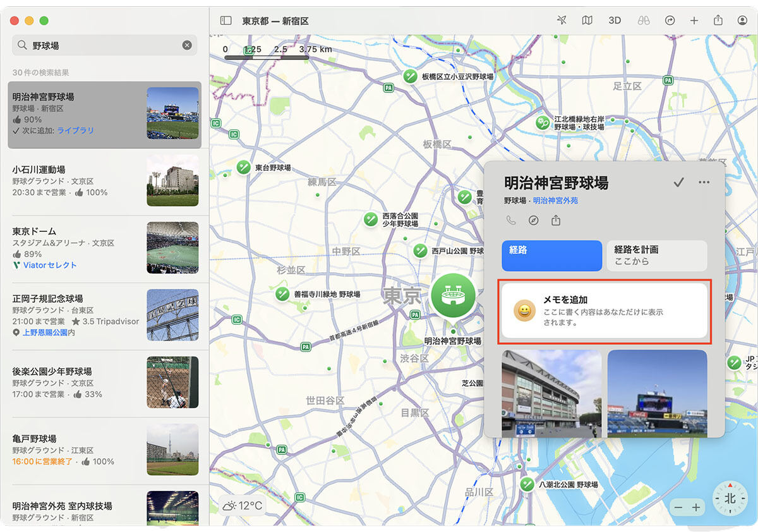
Task: Open Look Around binoculars icon
Action: tap(644, 20)
